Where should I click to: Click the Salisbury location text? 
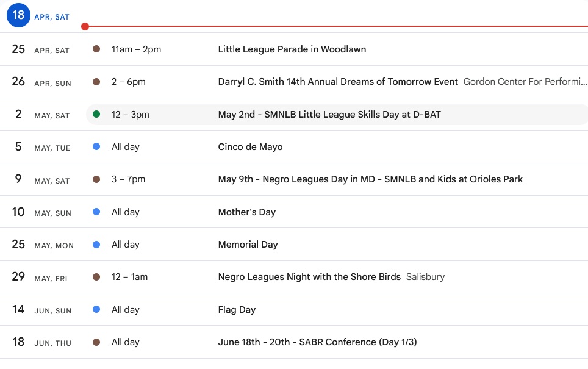tap(425, 277)
